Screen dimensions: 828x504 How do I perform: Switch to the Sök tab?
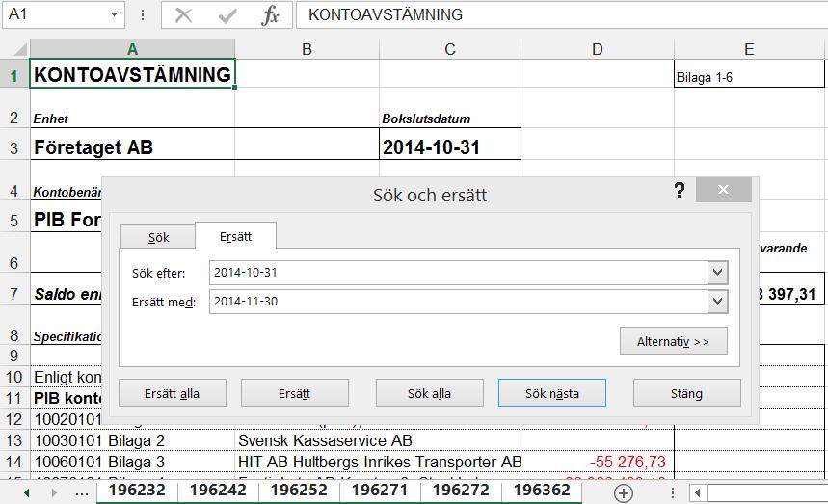coord(158,237)
